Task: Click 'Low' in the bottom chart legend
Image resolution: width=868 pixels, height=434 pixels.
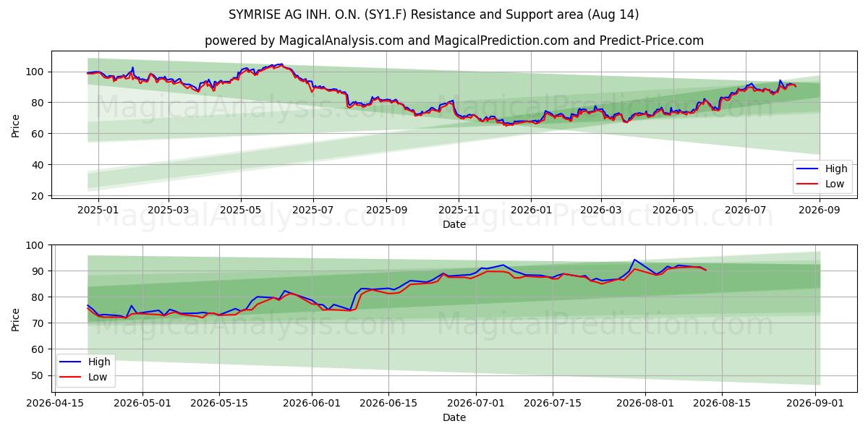Action: tap(97, 377)
